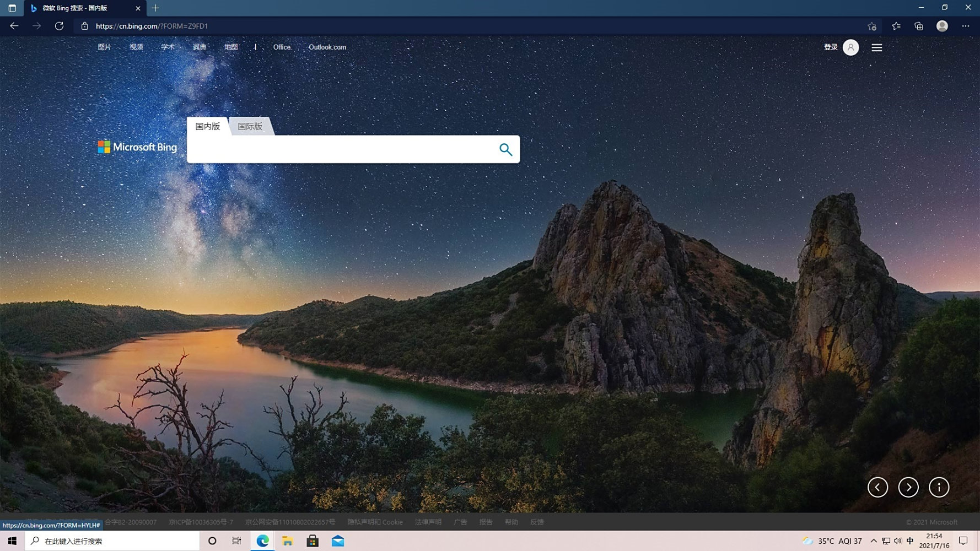Viewport: 980px width, 551px height.
Task: Click the blue search magnifier button
Action: (x=505, y=149)
